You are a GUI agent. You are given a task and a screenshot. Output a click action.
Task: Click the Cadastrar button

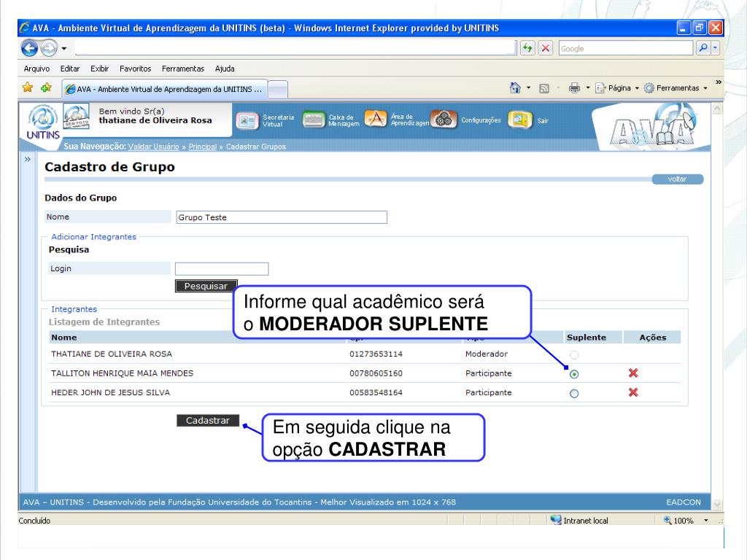pos(208,421)
